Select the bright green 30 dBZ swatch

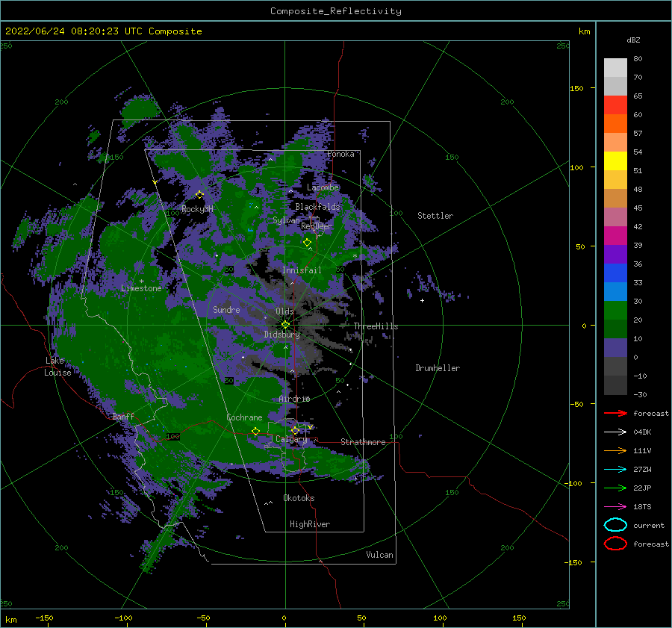615,311
